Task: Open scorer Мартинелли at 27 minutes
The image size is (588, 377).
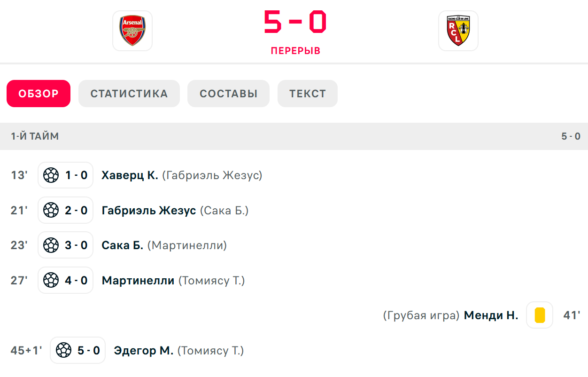Action: click(138, 281)
